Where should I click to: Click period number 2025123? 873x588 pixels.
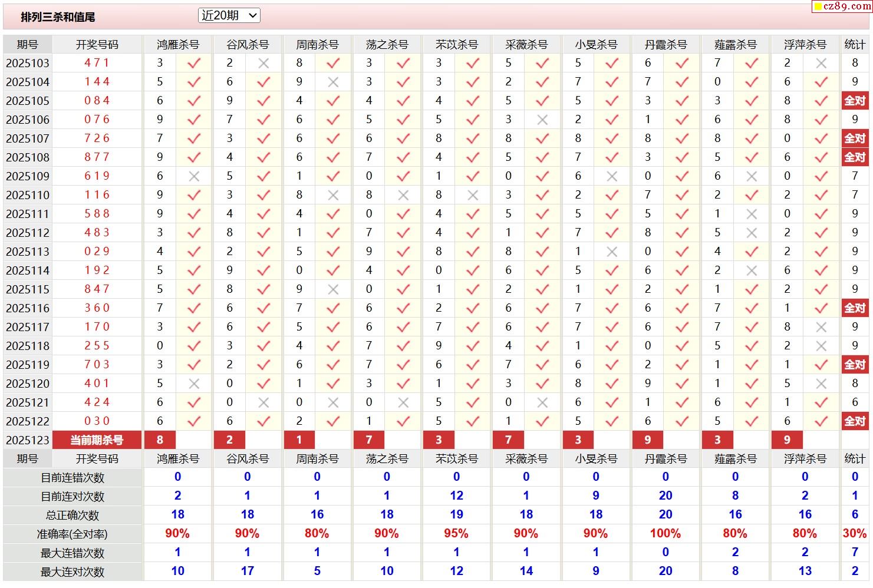click(28, 440)
